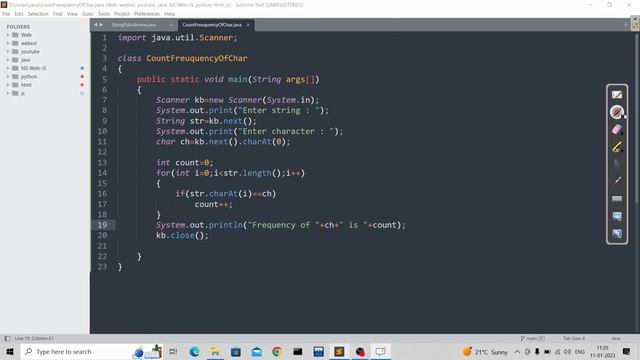Open the Goto menu

point(88,14)
